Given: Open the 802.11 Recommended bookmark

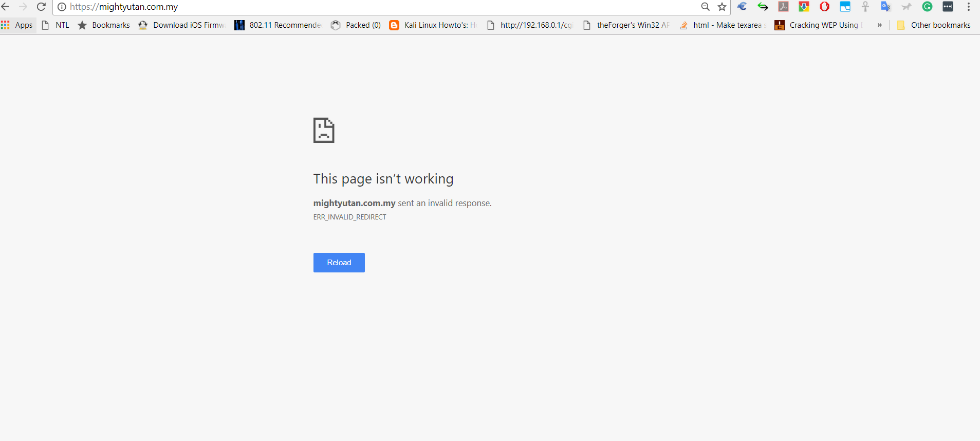Looking at the screenshot, I should (278, 25).
